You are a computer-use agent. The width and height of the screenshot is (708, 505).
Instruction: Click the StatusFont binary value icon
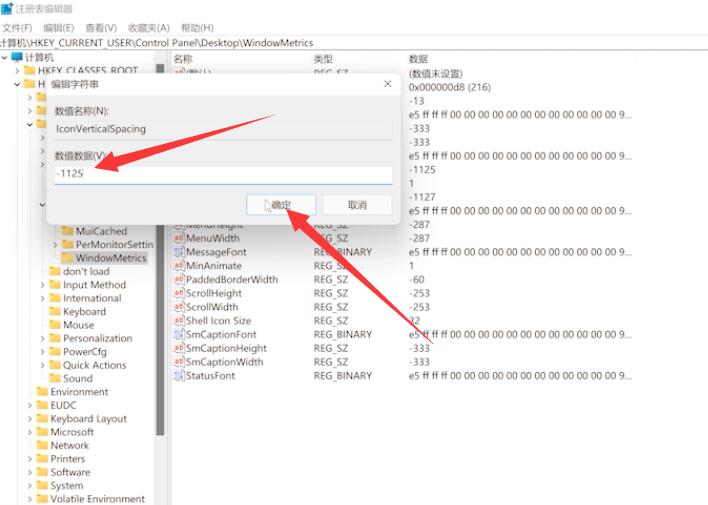pyautogui.click(x=179, y=376)
